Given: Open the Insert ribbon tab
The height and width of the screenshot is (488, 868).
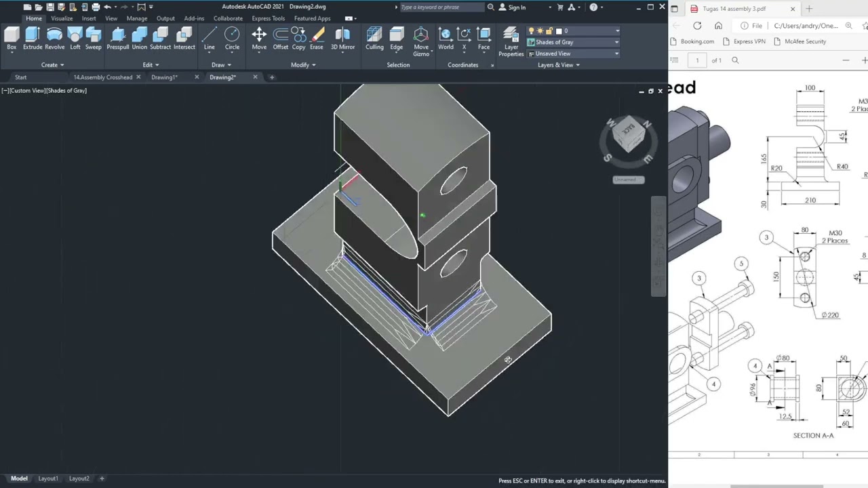Looking at the screenshot, I should pos(89,18).
